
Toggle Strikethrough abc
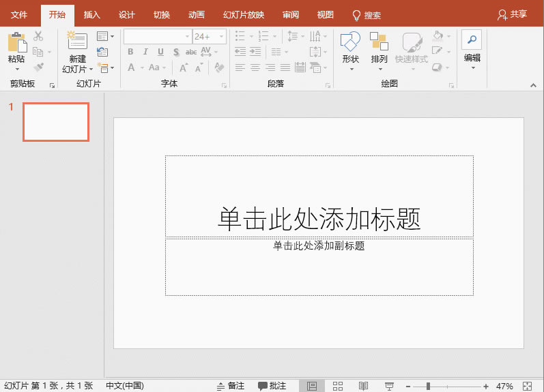pos(191,52)
